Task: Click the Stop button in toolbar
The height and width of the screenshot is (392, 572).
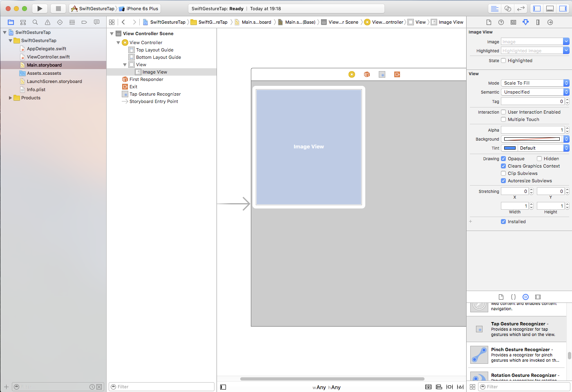Action: pyautogui.click(x=58, y=9)
